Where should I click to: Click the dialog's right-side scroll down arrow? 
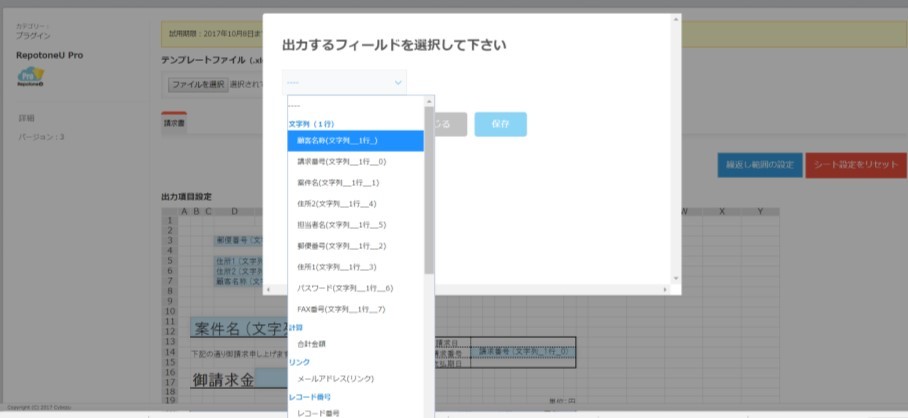point(675,278)
